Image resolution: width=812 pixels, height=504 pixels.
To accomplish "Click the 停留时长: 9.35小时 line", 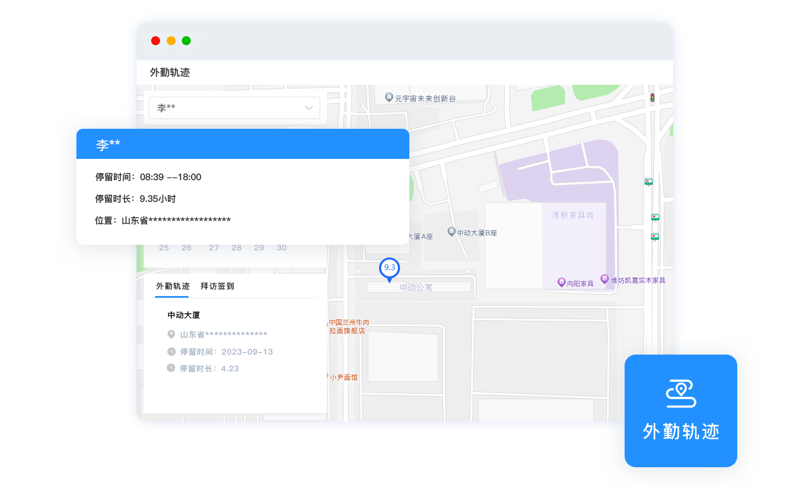I will click(136, 198).
